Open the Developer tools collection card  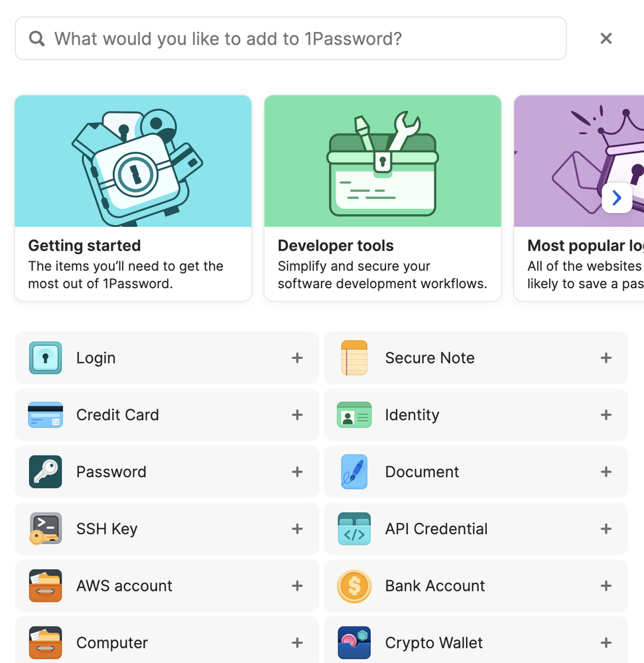[383, 198]
